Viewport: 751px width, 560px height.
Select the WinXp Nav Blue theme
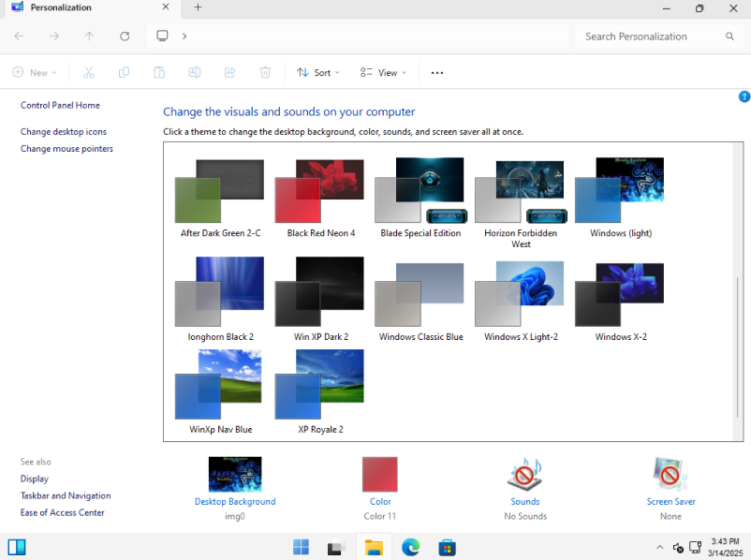pyautogui.click(x=220, y=391)
